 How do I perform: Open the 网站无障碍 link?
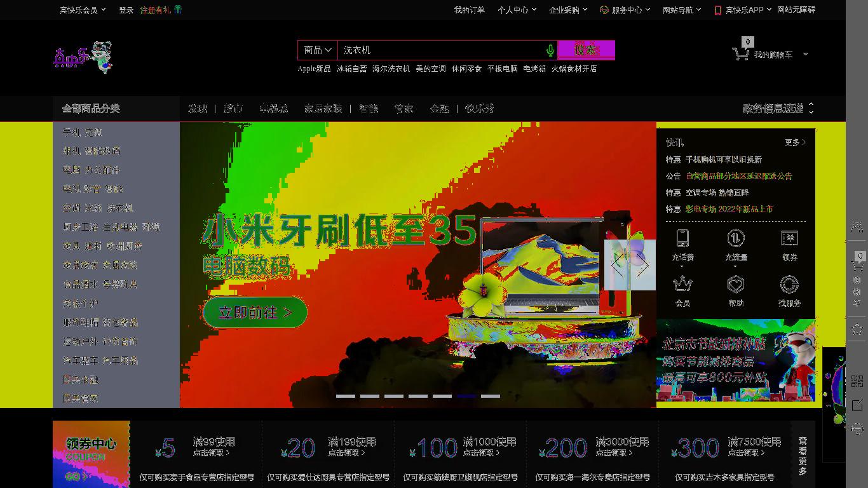[x=796, y=10]
